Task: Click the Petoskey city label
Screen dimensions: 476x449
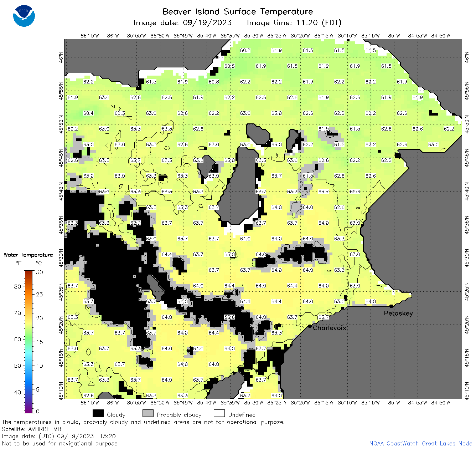Action: tap(398, 313)
